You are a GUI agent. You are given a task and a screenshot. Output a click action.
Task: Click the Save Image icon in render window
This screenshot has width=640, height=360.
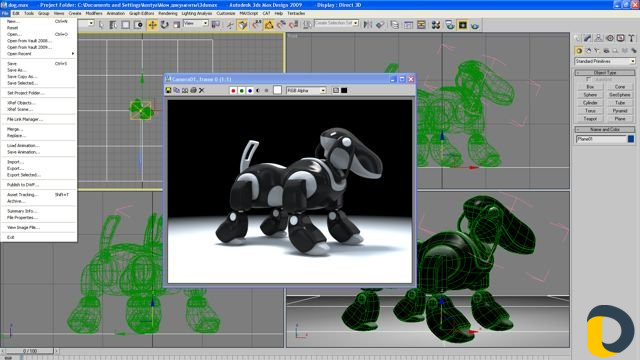click(x=168, y=90)
